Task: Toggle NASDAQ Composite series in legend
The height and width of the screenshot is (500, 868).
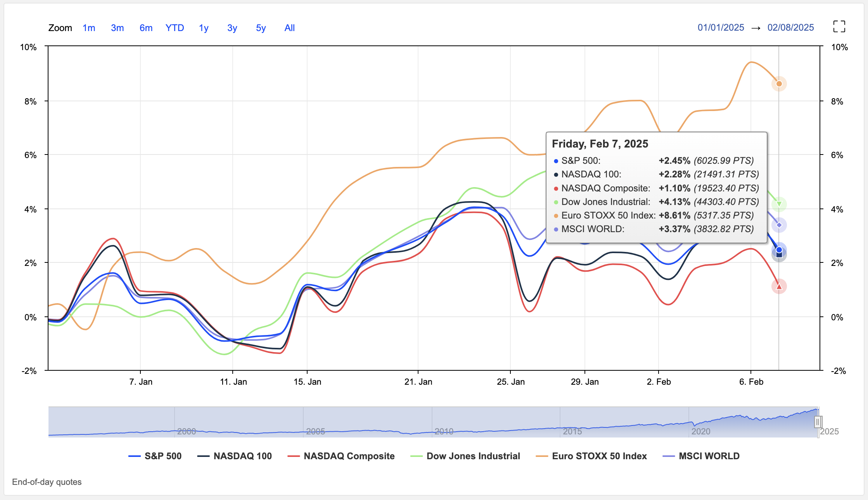Action: 341,456
